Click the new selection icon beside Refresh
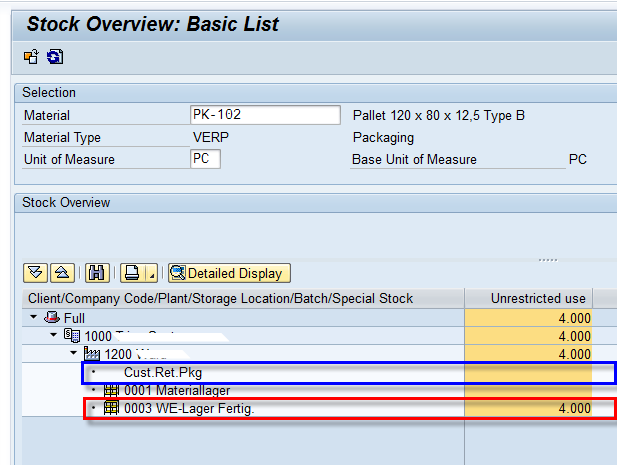This screenshot has width=617, height=465. click(32, 57)
